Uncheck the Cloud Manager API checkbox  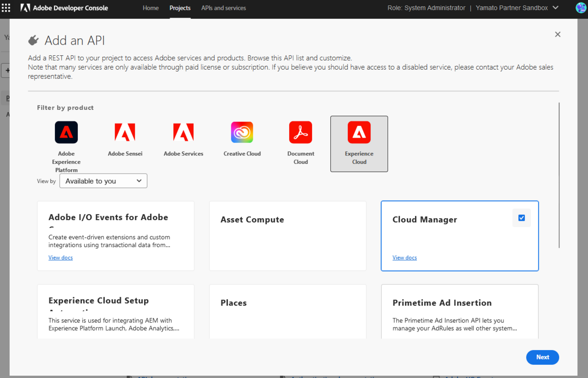(x=521, y=217)
